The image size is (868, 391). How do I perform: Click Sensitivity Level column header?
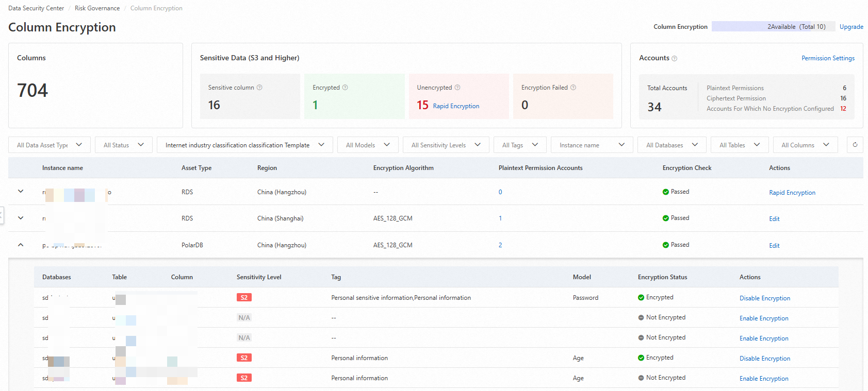coord(259,277)
